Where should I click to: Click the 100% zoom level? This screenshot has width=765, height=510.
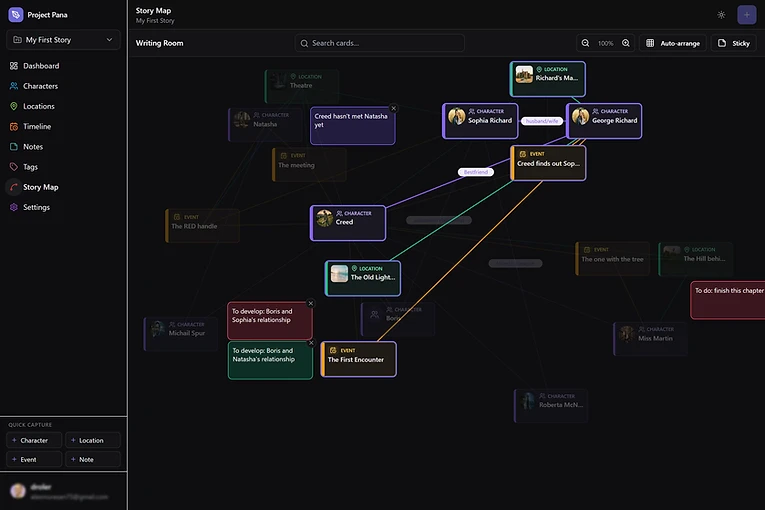605,43
